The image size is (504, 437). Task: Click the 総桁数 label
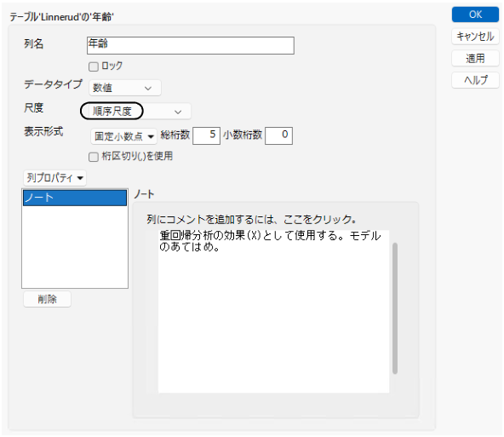pos(175,135)
